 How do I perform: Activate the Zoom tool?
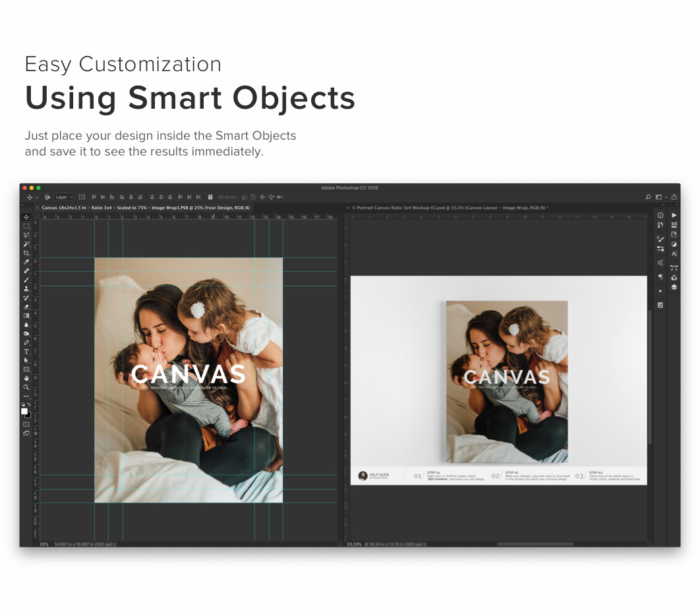[26, 387]
